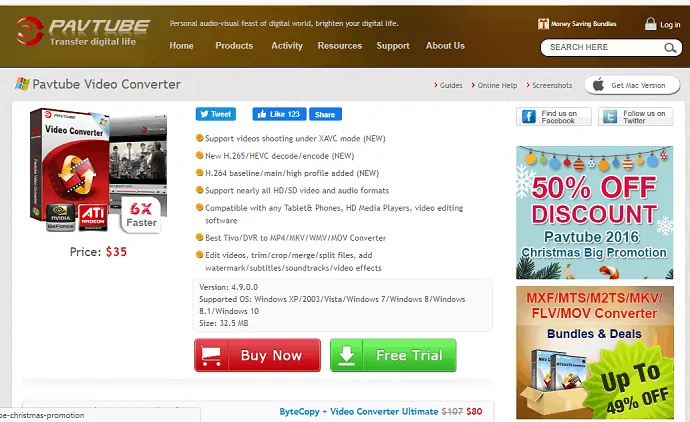
Task: Click the Tweet button
Action: tap(216, 114)
